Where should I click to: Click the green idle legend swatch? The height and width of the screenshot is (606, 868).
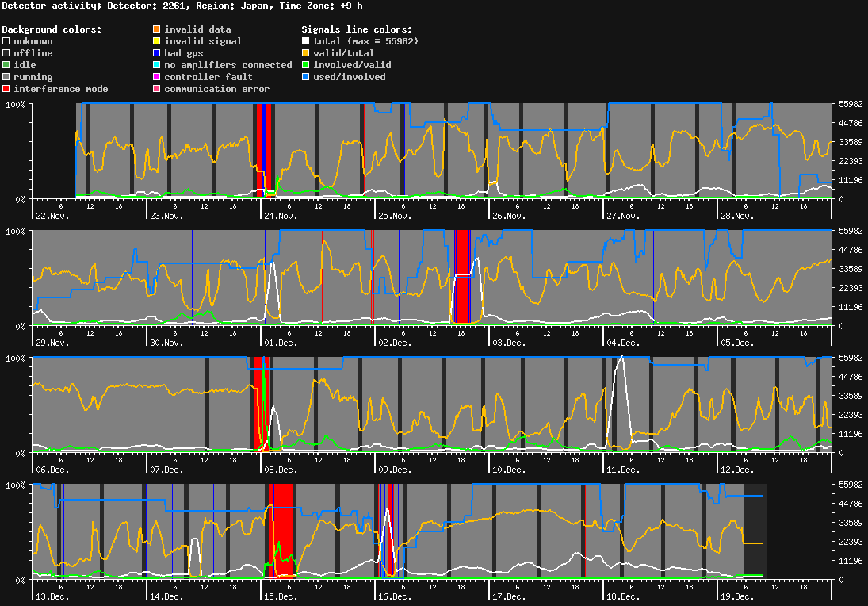tap(6, 65)
